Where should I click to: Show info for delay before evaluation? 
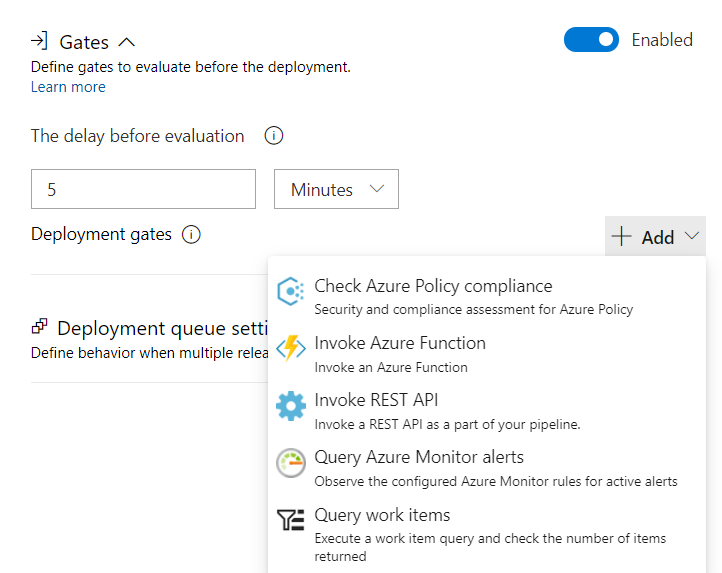coord(274,136)
